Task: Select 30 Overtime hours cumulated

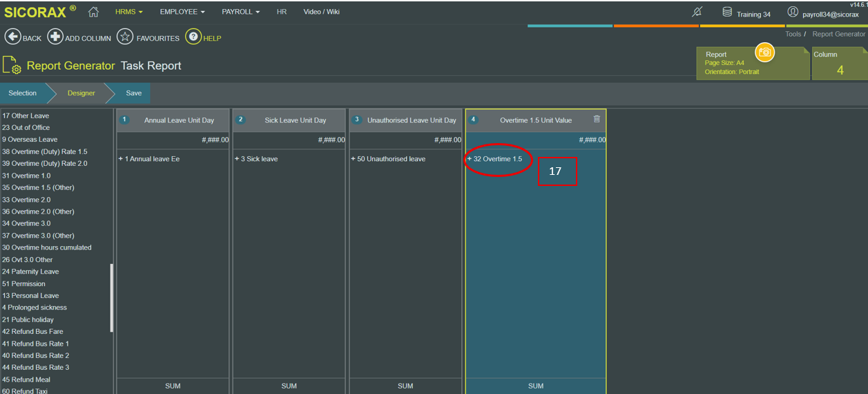Action: point(47,247)
